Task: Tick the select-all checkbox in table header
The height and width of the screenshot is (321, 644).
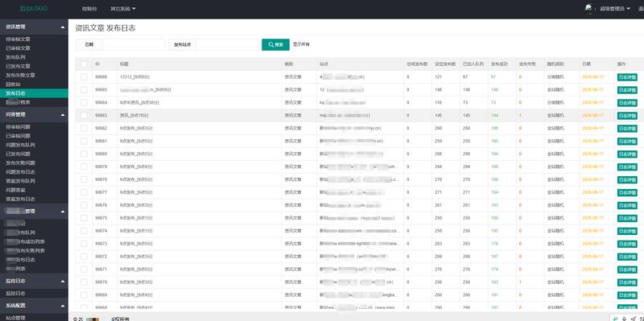Action: (84, 64)
